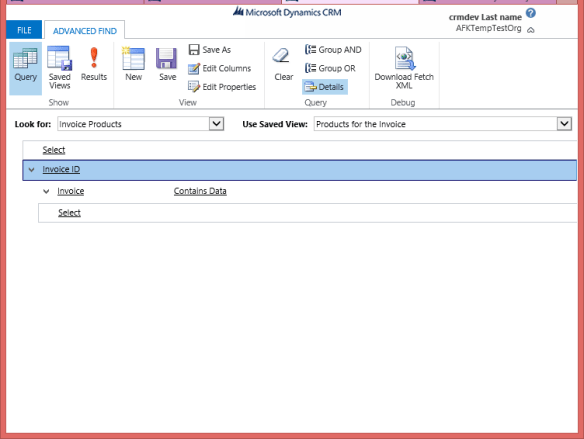Apply Group AND to the clauses
This screenshot has width=584, height=439.
click(333, 50)
